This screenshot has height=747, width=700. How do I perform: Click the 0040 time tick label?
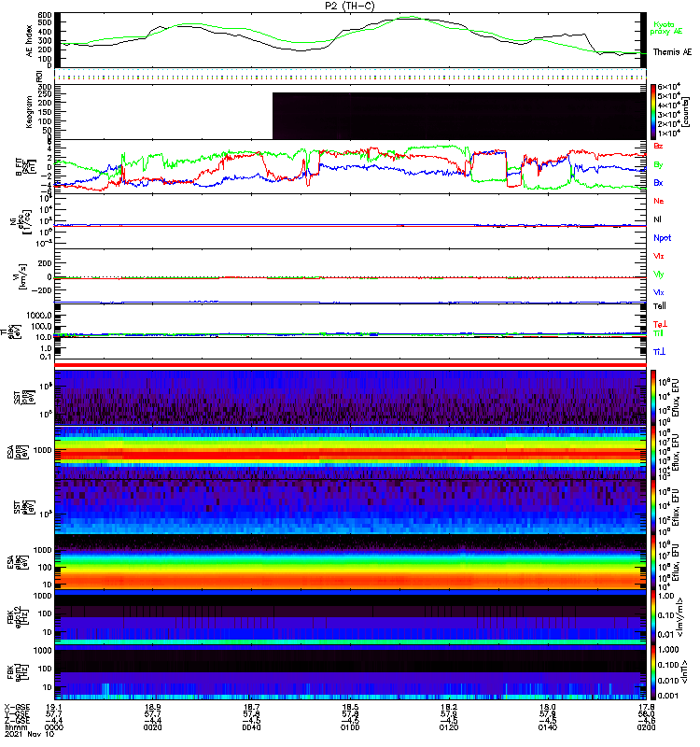click(x=251, y=727)
